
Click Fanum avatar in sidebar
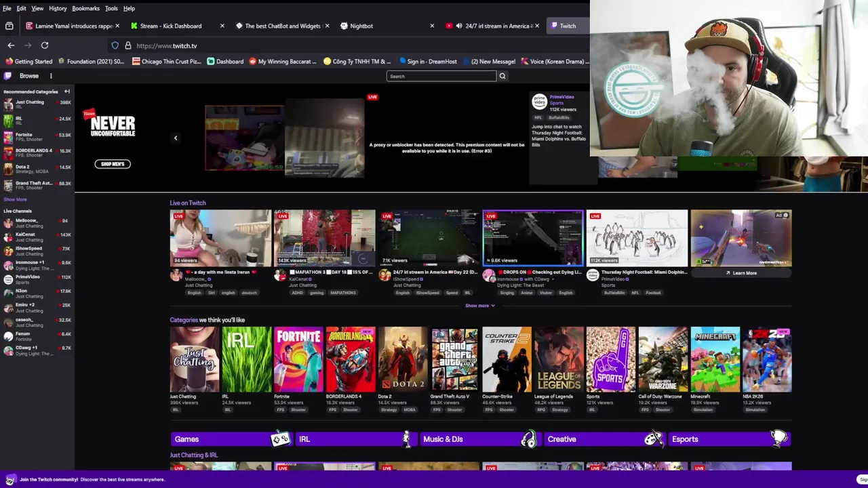(x=8, y=336)
